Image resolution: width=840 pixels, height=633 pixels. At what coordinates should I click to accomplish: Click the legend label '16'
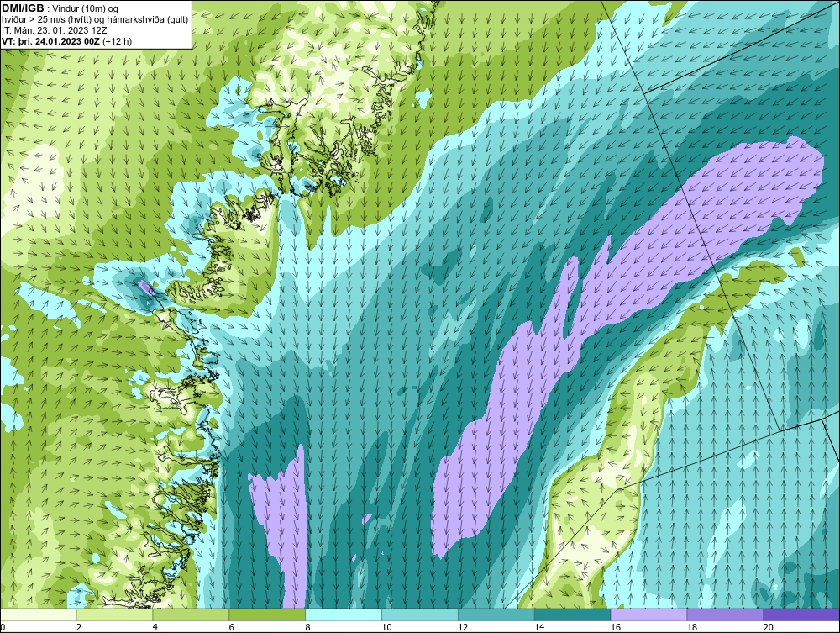point(616,627)
